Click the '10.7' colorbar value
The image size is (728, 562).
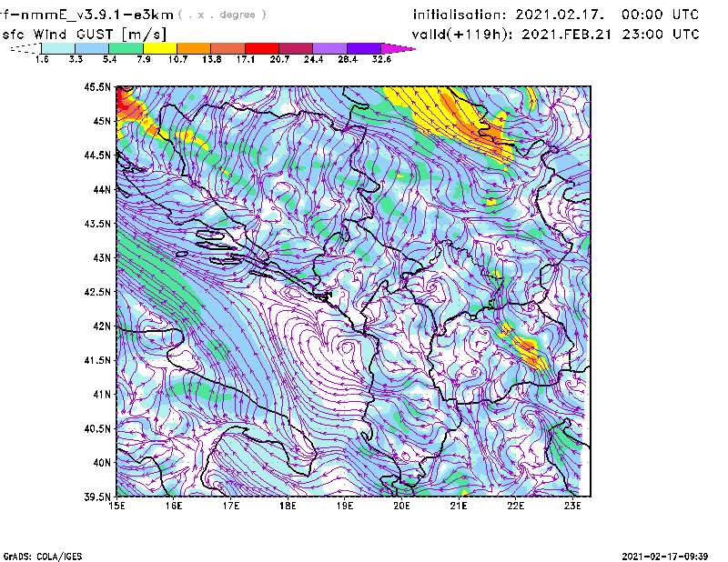177,59
